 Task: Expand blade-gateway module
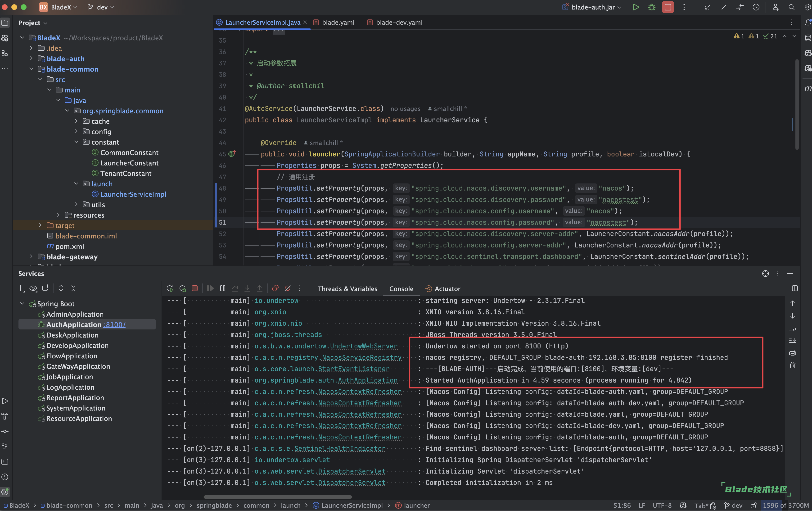pos(31,256)
